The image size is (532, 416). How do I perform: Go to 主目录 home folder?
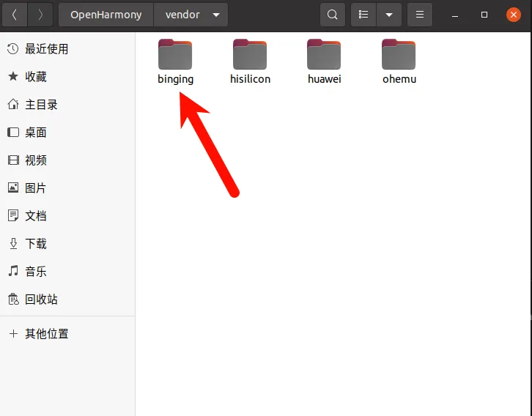(41, 105)
